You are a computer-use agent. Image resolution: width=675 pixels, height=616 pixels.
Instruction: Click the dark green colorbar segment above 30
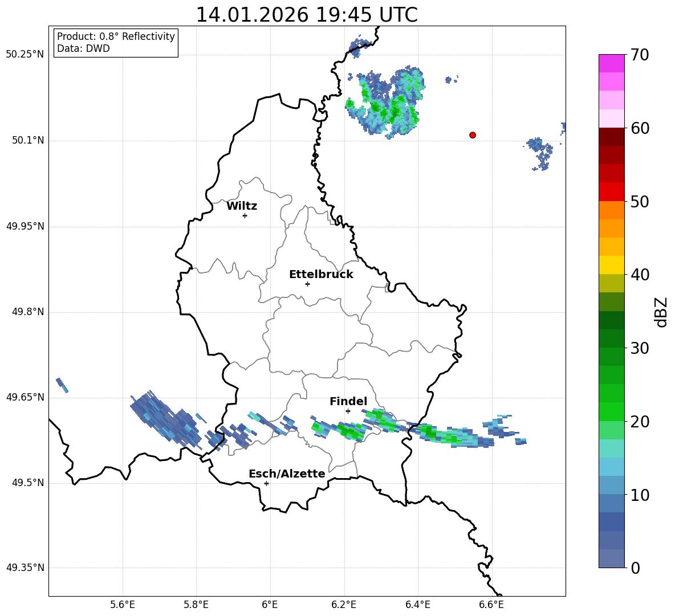coord(611,338)
